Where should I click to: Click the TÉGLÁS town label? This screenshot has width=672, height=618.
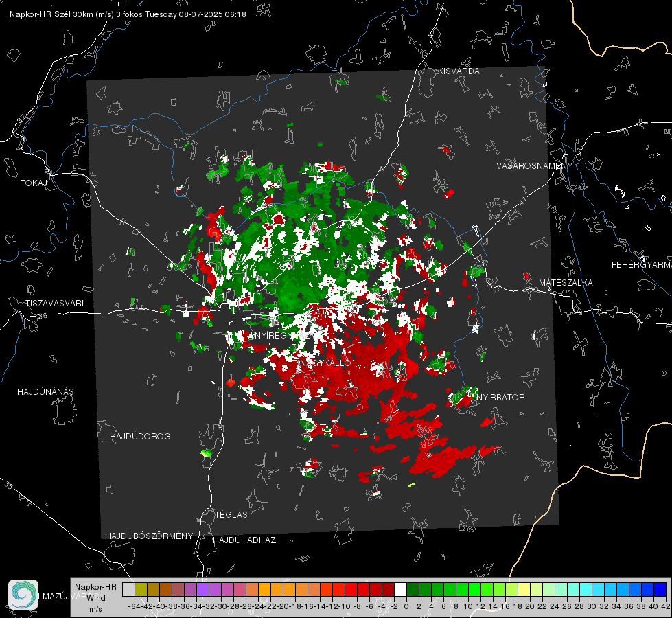(x=231, y=514)
